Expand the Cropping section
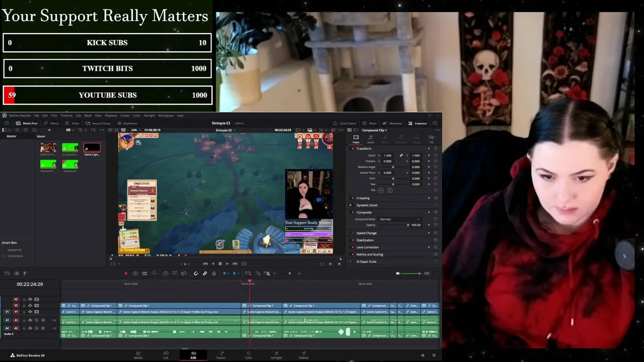 (363, 198)
